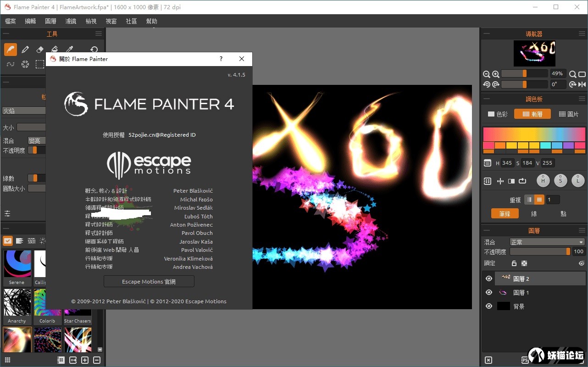Click the gradient cycle loop icon
The height and width of the screenshot is (367, 588).
click(x=522, y=181)
